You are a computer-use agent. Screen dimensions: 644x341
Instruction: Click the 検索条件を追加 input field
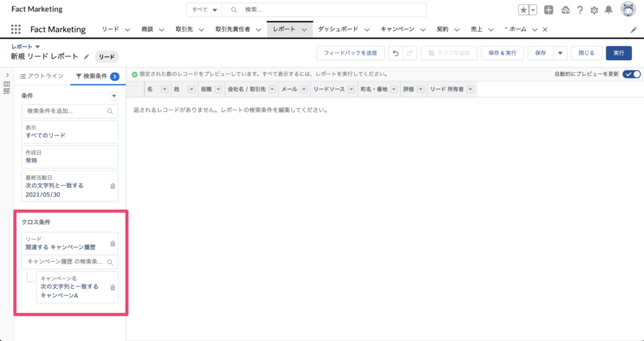70,111
